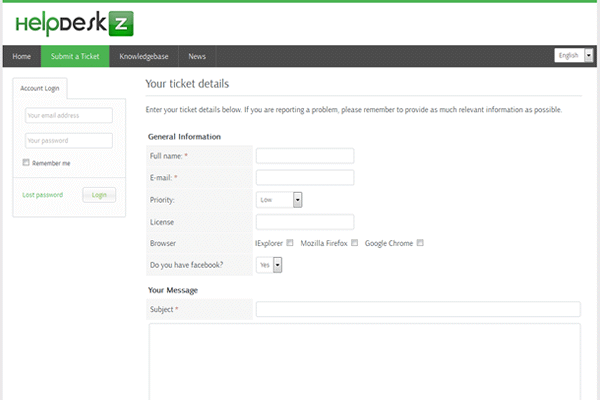Check the Mozilla Firefox browser checkbox

tap(351, 243)
